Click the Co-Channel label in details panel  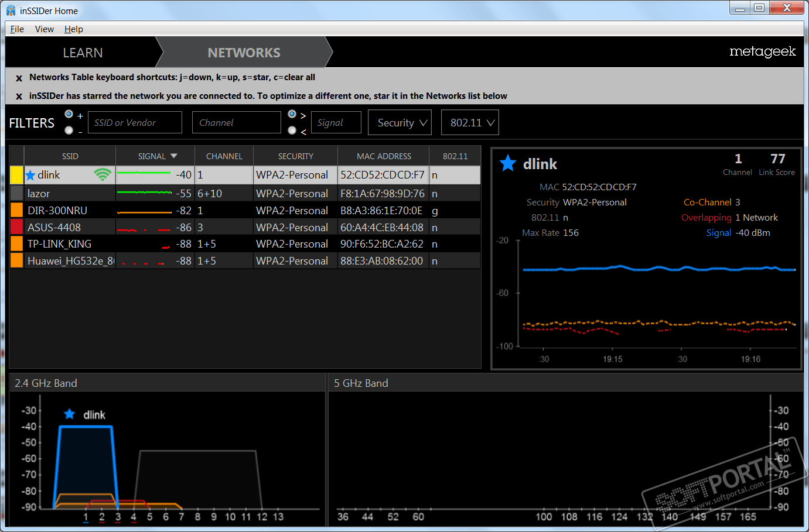click(x=708, y=202)
